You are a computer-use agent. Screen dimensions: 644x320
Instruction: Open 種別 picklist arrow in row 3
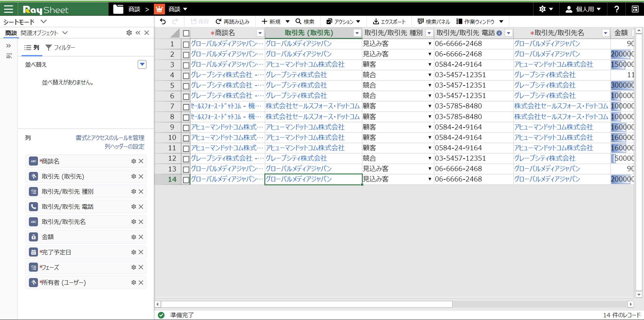(430, 64)
